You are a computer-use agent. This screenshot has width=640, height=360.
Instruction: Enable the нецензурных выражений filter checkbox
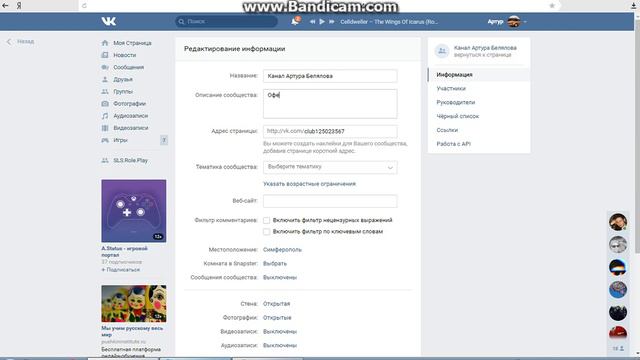[x=267, y=220]
